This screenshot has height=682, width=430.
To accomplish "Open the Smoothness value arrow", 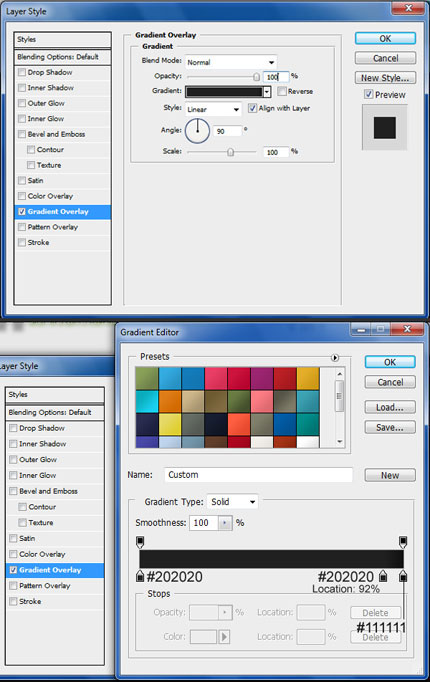I will coord(224,522).
